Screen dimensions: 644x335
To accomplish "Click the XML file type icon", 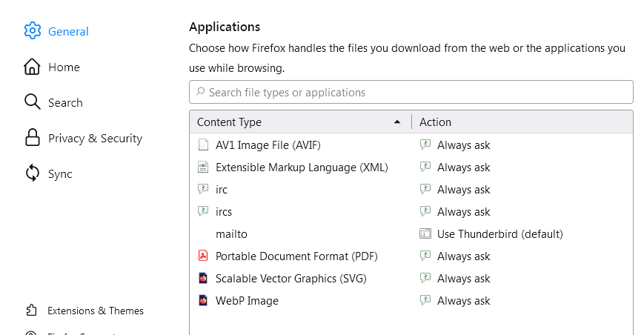I will [203, 167].
